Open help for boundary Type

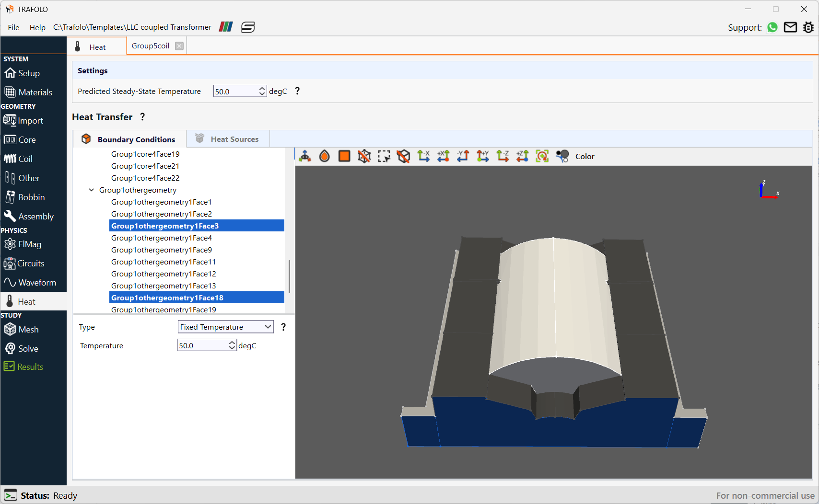(x=283, y=327)
